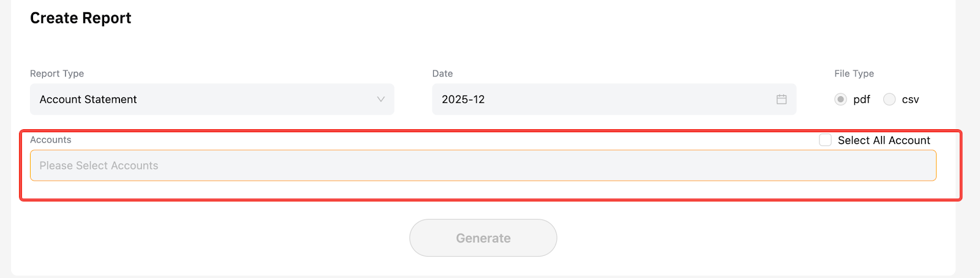Click the "pdf" label text
The image size is (980, 278).
pos(862,99)
